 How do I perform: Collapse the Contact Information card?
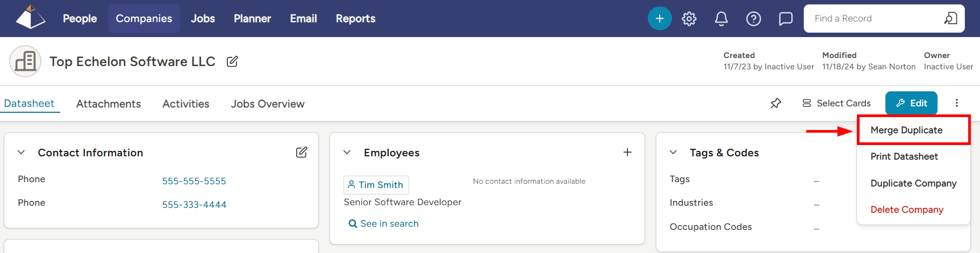(x=22, y=153)
